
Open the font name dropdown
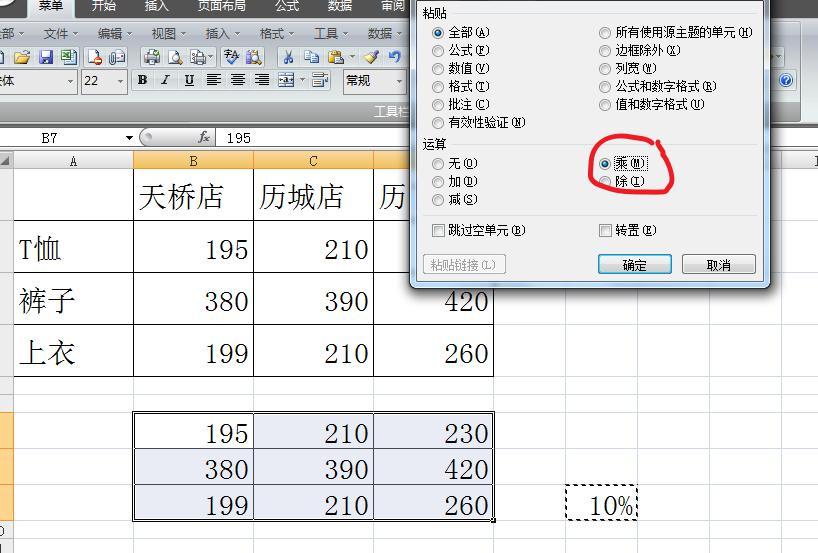[70, 81]
